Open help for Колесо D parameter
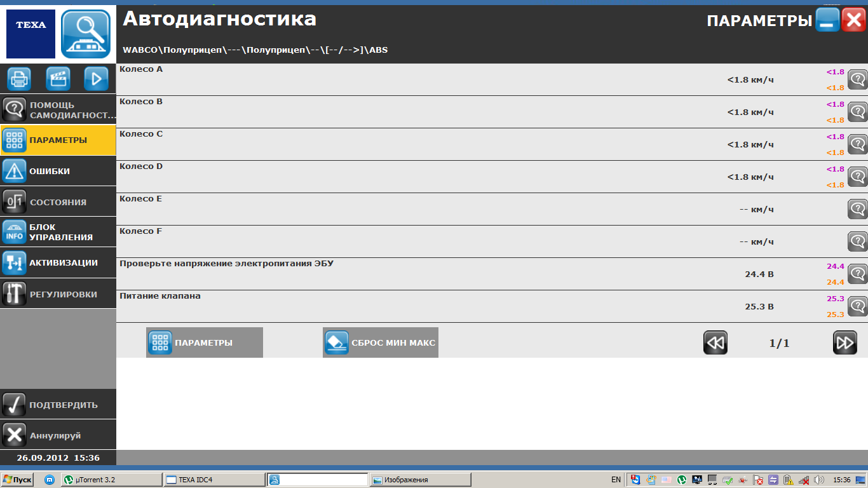868x488 pixels. pyautogui.click(x=857, y=177)
